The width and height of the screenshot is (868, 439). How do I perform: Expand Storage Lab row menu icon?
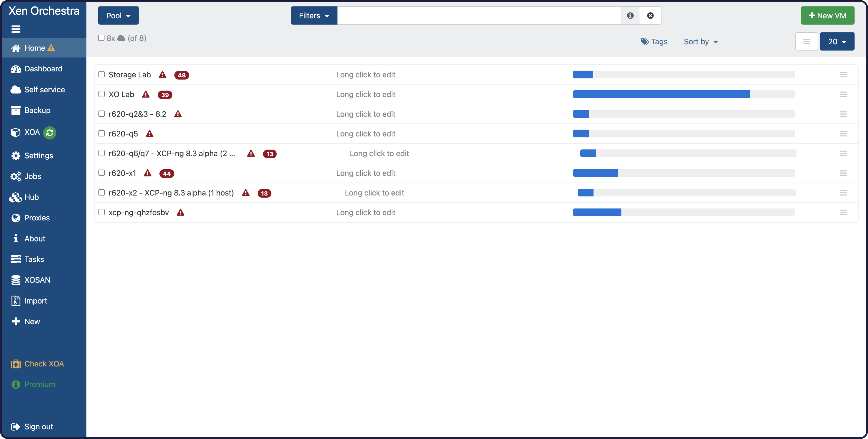843,74
